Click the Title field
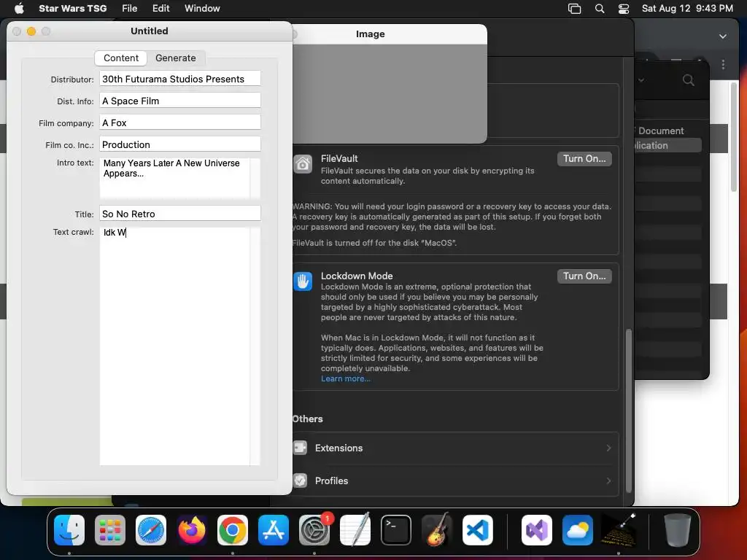Viewport: 747px width, 560px height. 180,214
